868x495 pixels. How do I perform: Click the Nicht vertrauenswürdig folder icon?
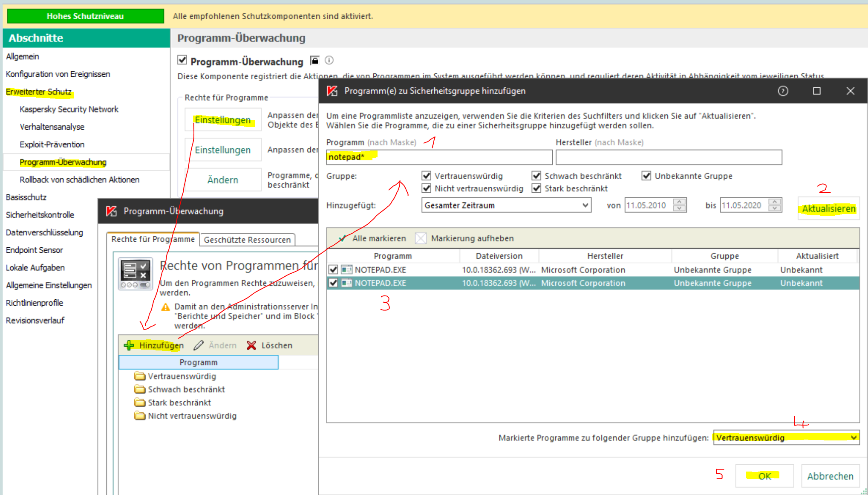139,416
